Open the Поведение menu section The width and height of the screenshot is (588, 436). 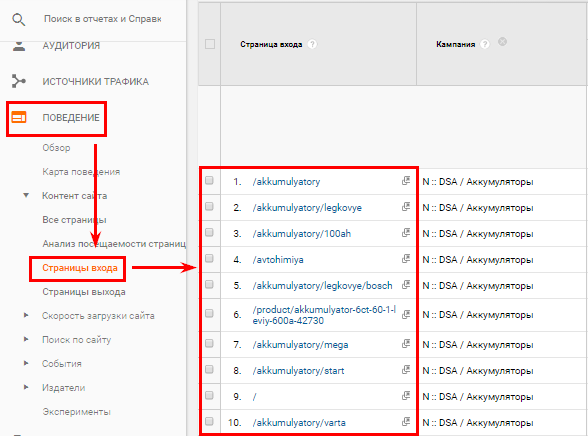click(x=71, y=118)
